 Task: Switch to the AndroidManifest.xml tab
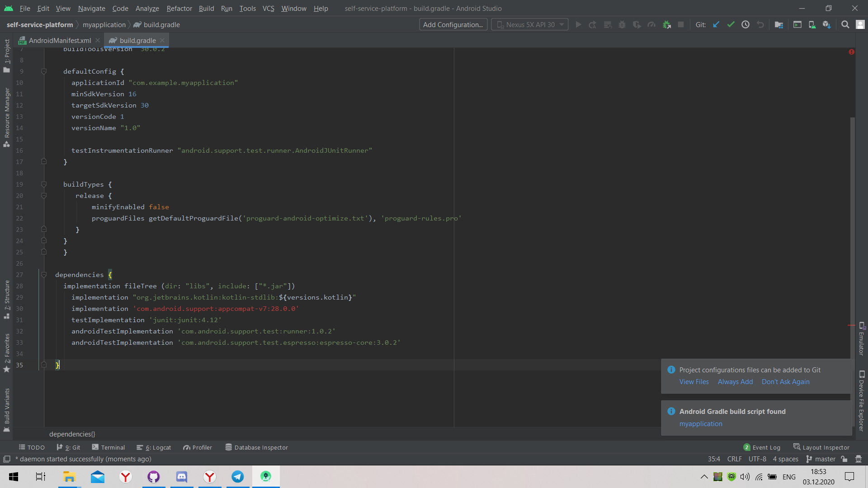[x=60, y=41]
